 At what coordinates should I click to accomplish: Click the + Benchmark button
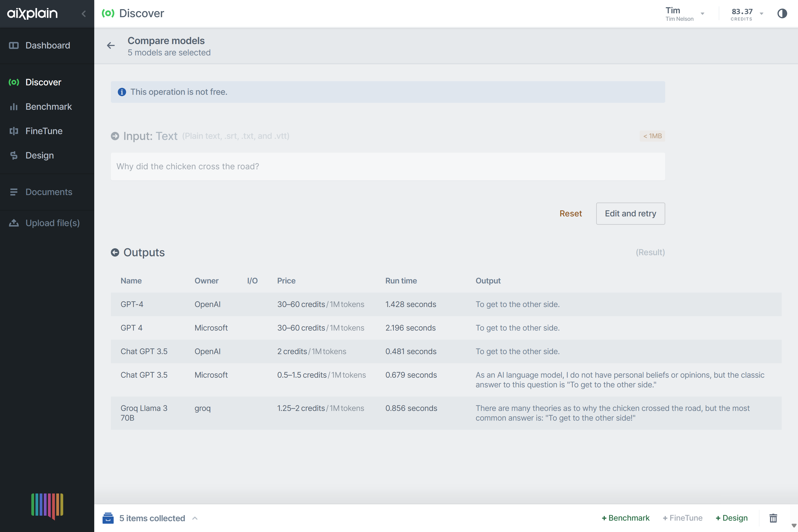(625, 518)
